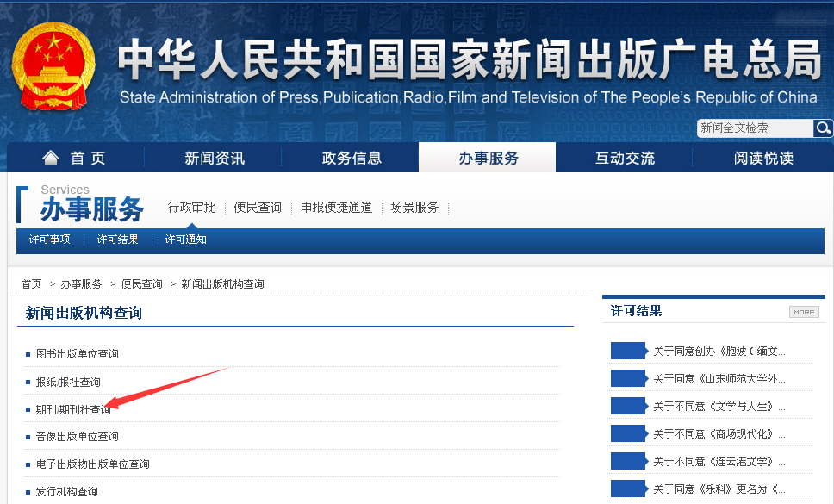Open the 政务信息 navigation tab
The width and height of the screenshot is (834, 504).
352,158
